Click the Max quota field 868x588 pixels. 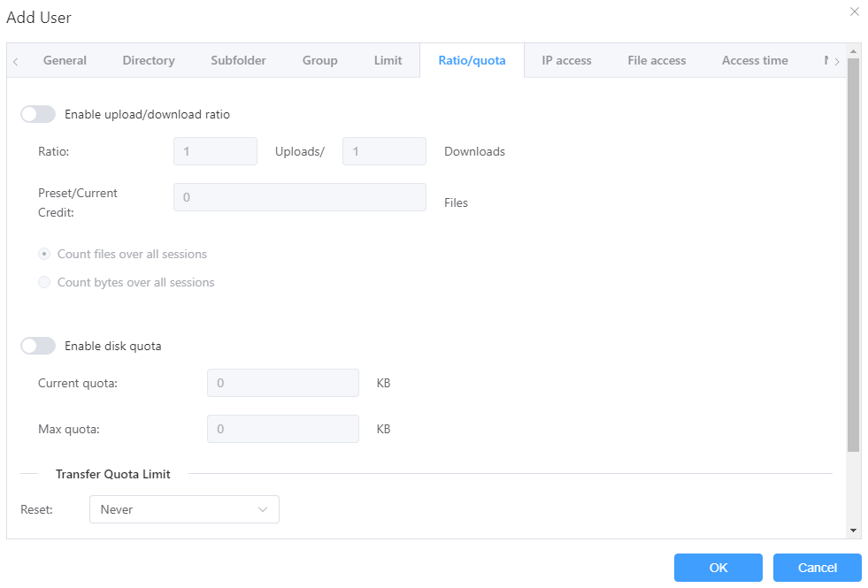[x=283, y=429]
